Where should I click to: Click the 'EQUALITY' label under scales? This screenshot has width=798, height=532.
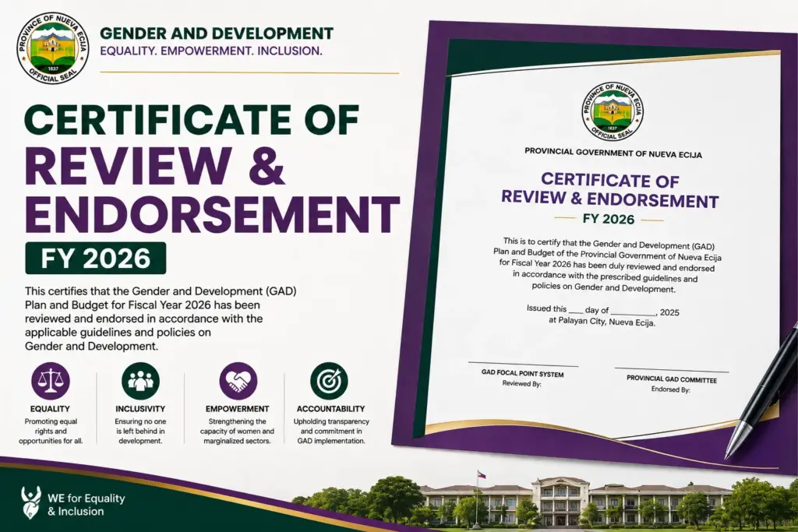coord(50,409)
